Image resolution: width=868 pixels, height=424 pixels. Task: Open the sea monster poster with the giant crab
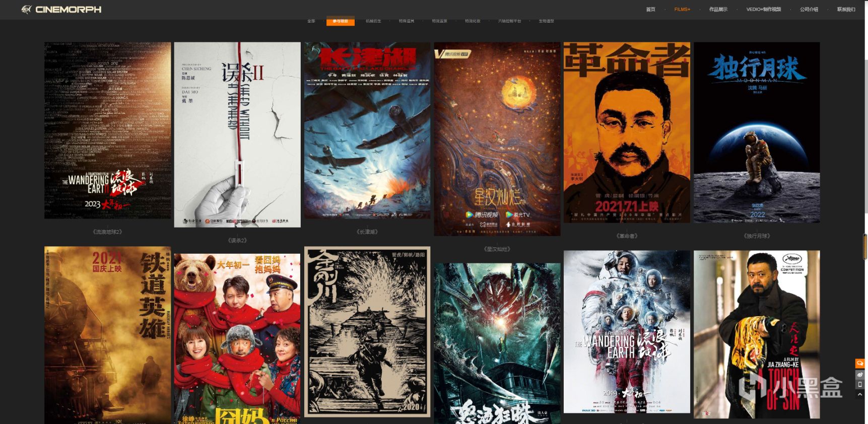[x=497, y=343]
